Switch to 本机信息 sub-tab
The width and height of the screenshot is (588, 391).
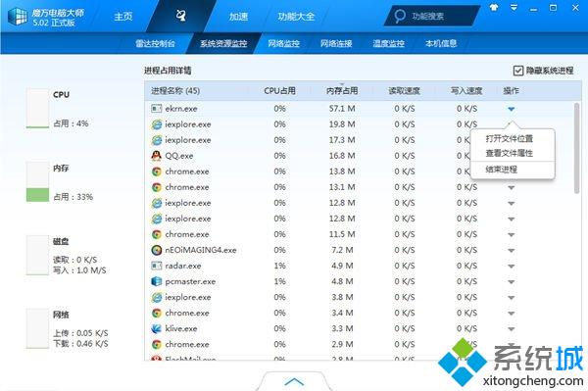(x=441, y=43)
